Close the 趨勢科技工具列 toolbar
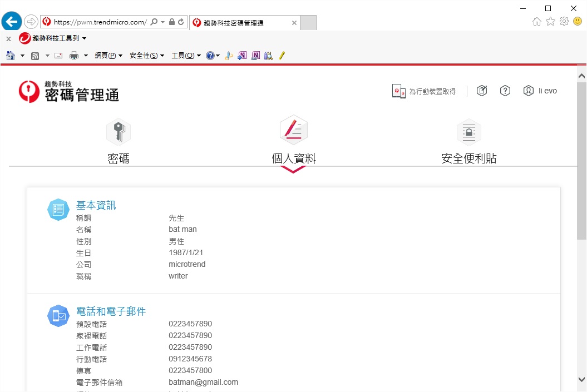 point(8,38)
